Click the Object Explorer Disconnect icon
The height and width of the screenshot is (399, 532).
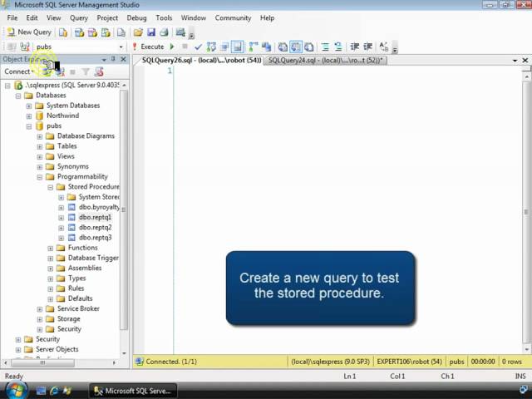(x=60, y=71)
